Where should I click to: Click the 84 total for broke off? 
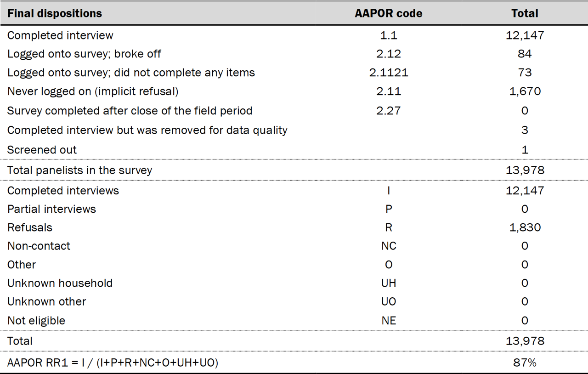(525, 54)
